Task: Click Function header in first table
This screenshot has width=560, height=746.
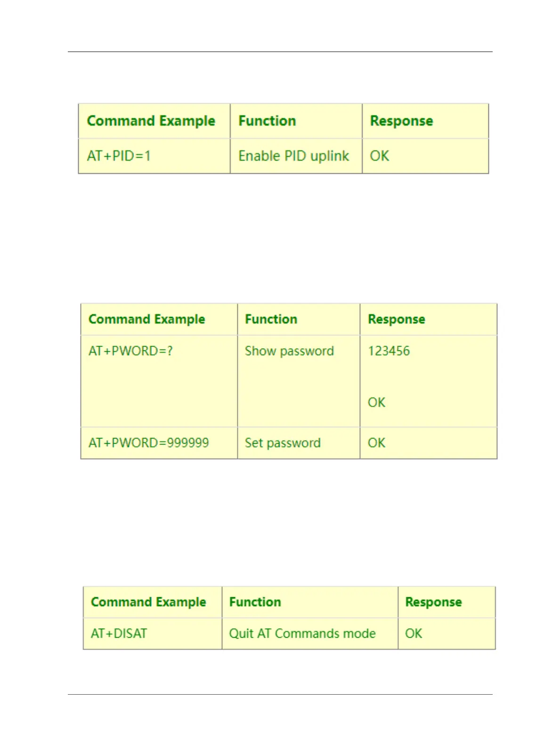Action: pos(267,121)
